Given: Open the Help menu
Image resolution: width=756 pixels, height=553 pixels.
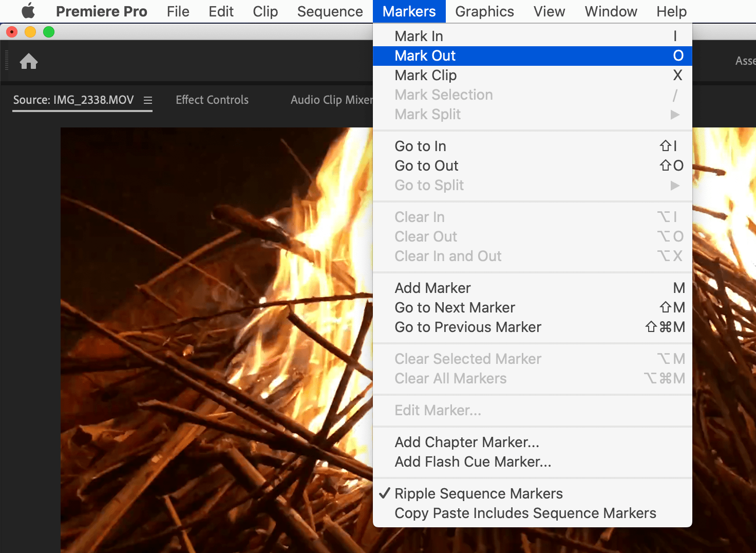Looking at the screenshot, I should 672,11.
